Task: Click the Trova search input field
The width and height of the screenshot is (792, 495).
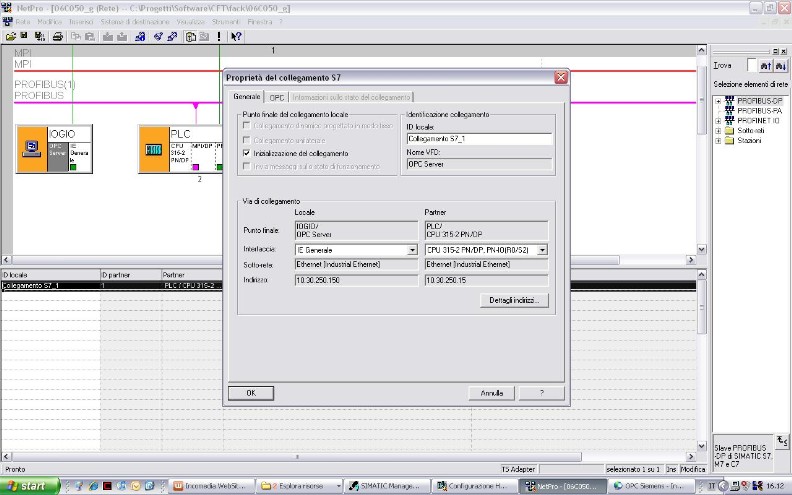Action: (x=752, y=66)
